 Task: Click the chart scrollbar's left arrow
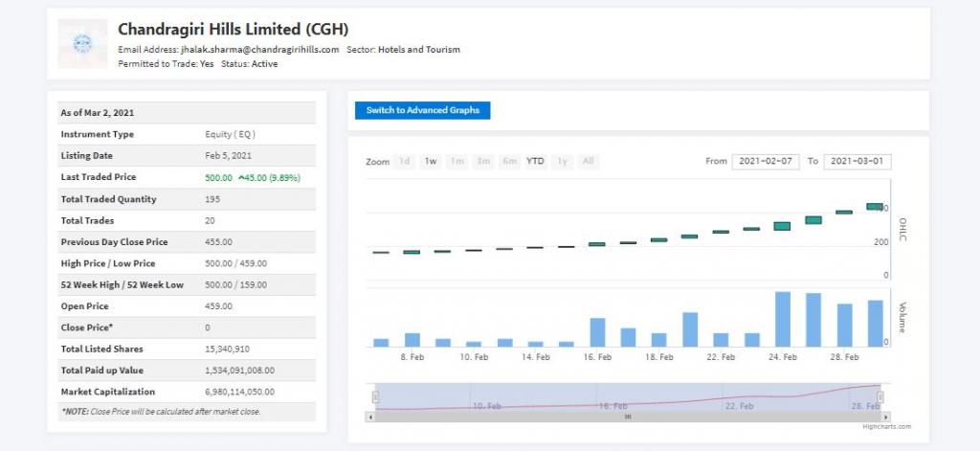370,417
